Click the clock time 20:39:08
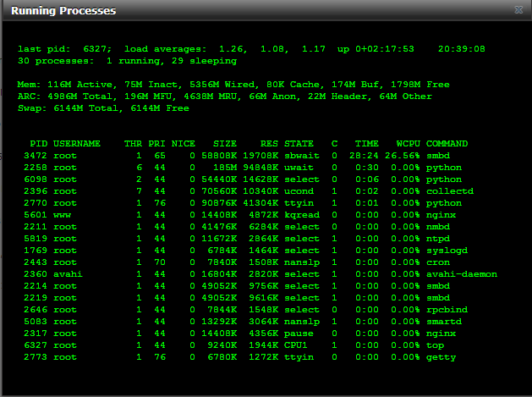 coord(462,49)
